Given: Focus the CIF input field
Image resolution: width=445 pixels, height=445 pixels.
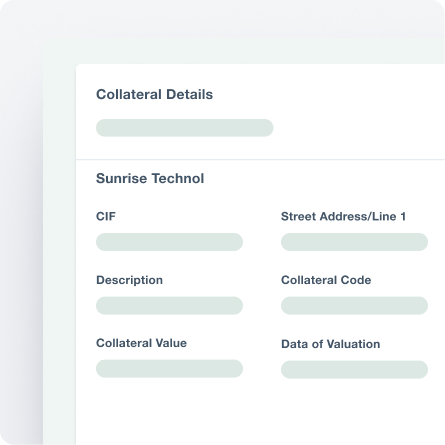Looking at the screenshot, I should [x=169, y=242].
